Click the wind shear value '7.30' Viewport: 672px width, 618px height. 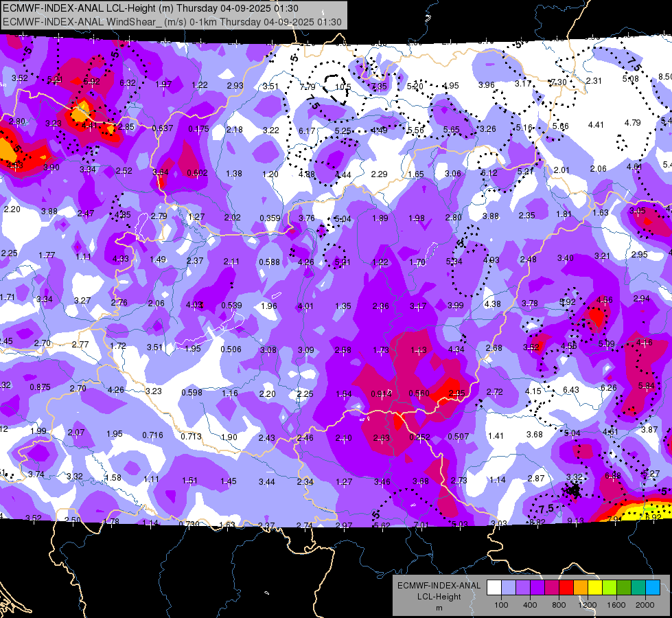[559, 82]
